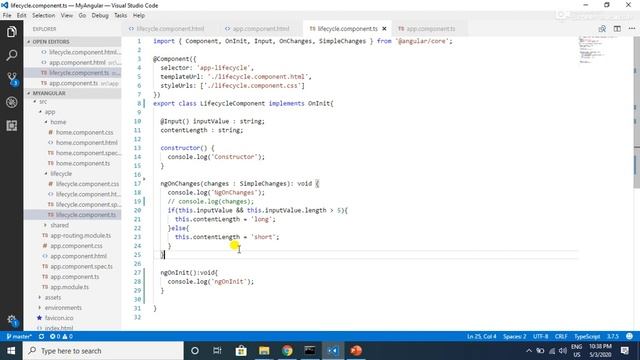
Task: Expand the shared folder
Action: click(46, 225)
